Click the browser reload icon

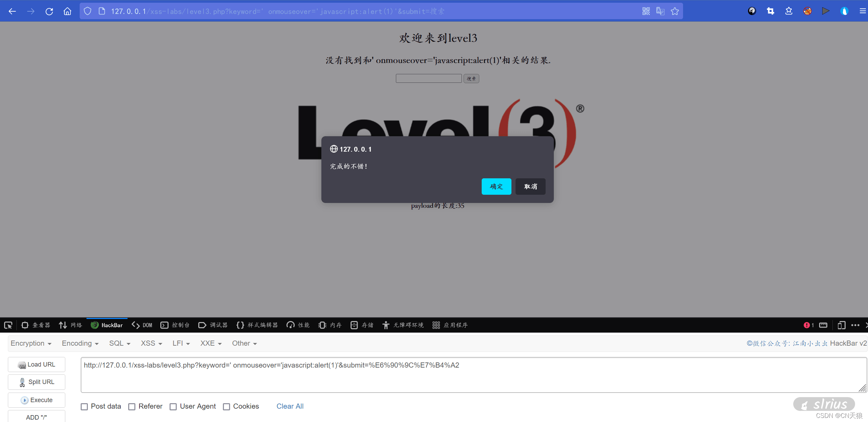[49, 11]
